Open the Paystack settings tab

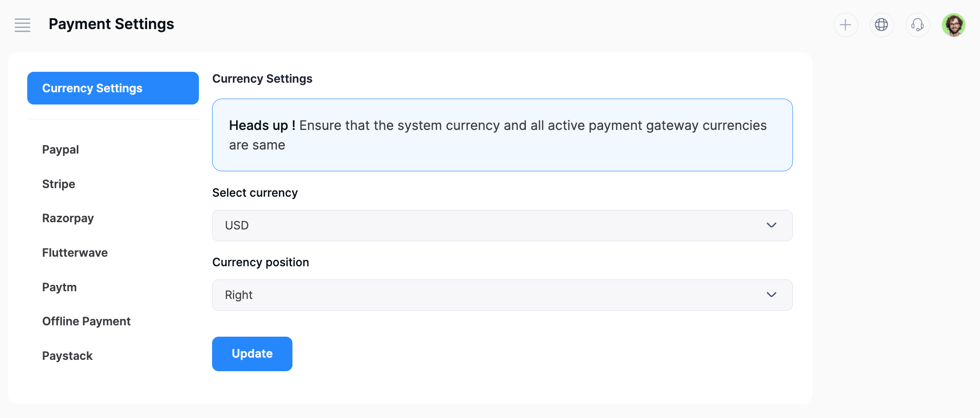(67, 356)
